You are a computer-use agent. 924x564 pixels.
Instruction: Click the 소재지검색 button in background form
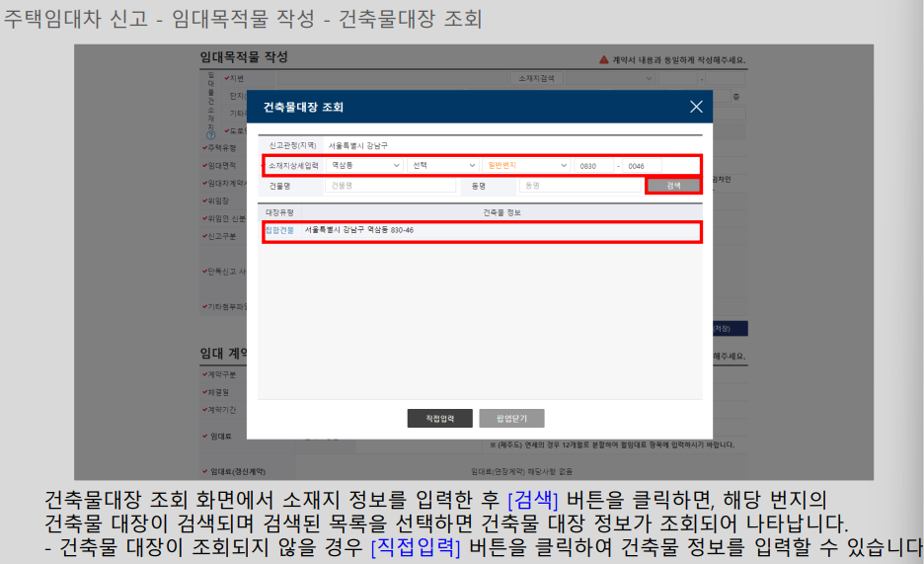(x=536, y=78)
